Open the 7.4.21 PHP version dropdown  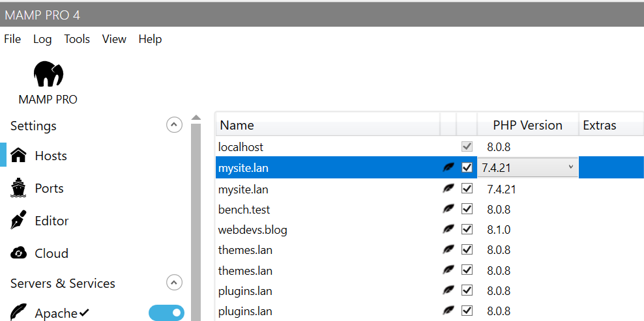pos(528,167)
